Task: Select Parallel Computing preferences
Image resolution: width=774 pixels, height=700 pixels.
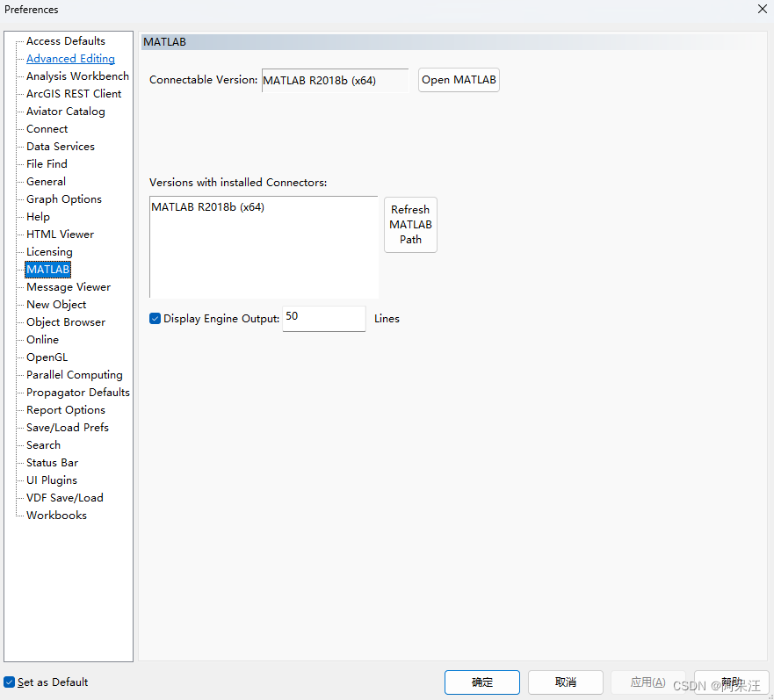Action: [x=75, y=375]
